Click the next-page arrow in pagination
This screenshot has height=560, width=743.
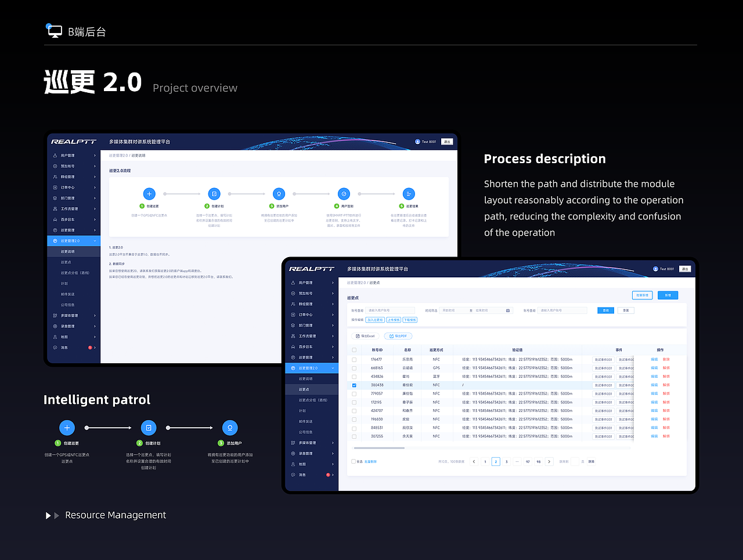(x=549, y=462)
